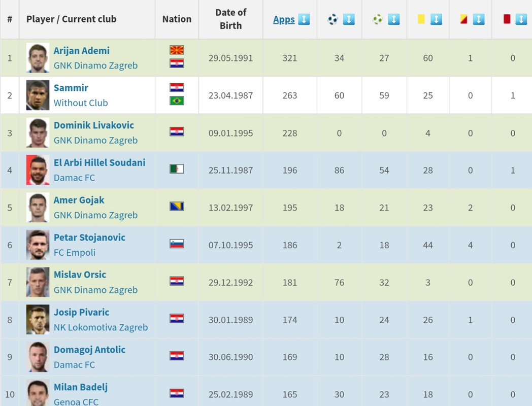The height and width of the screenshot is (406, 532).
Task: Click Croatia flag in Sammir row
Action: [177, 87]
